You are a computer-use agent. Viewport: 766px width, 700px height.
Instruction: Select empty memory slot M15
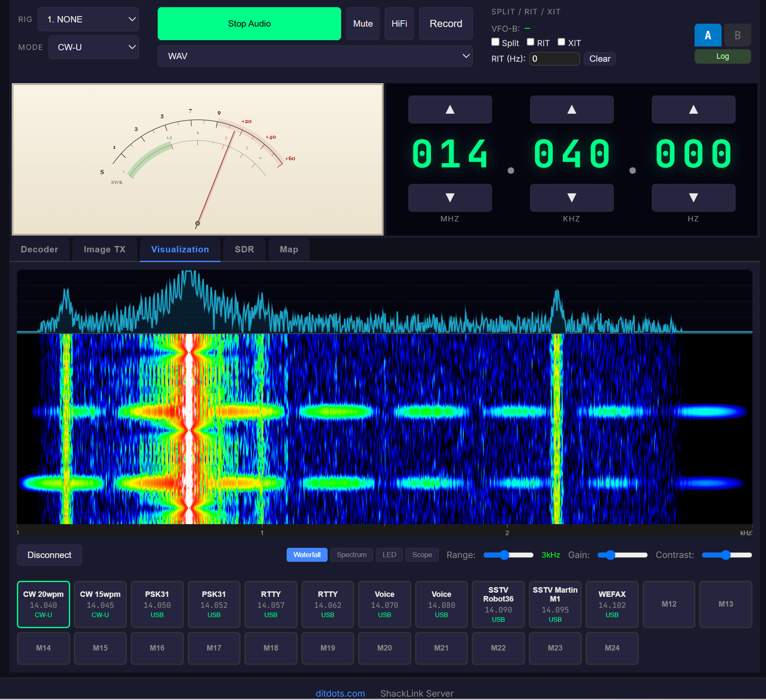tap(100, 648)
